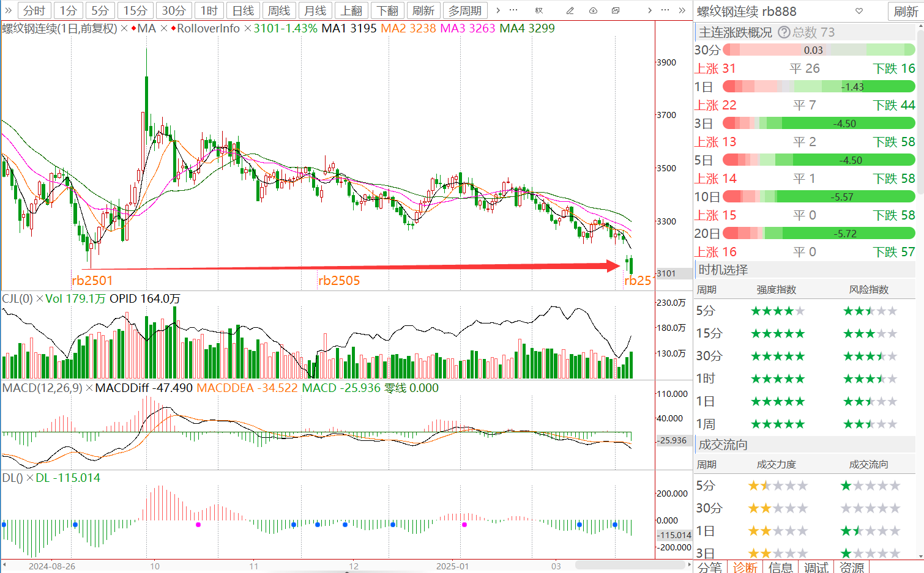The image size is (924, 573).
Task: Close the CJL volume indicator with its ×
Action: point(40,298)
